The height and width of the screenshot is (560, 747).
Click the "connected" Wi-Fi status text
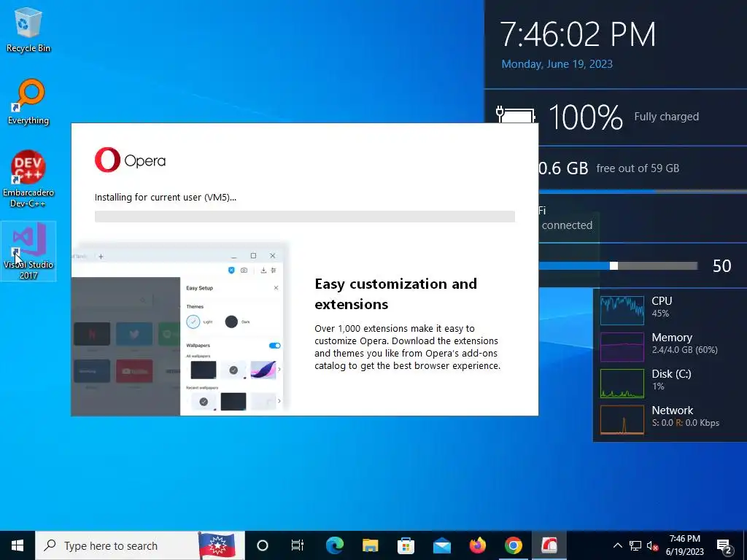[567, 225]
